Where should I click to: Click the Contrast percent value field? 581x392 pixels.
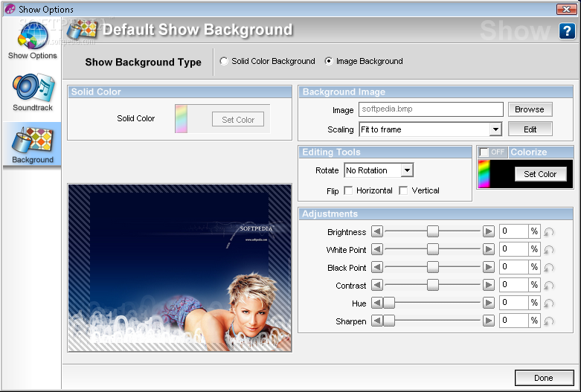coord(513,285)
